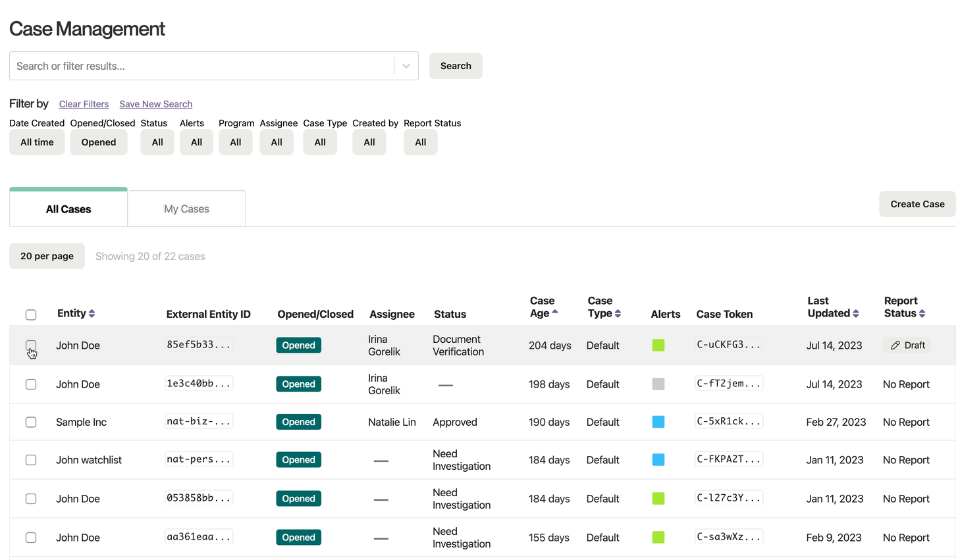Open the Draft report with pencil icon
The height and width of the screenshot is (560, 960).
point(907,345)
